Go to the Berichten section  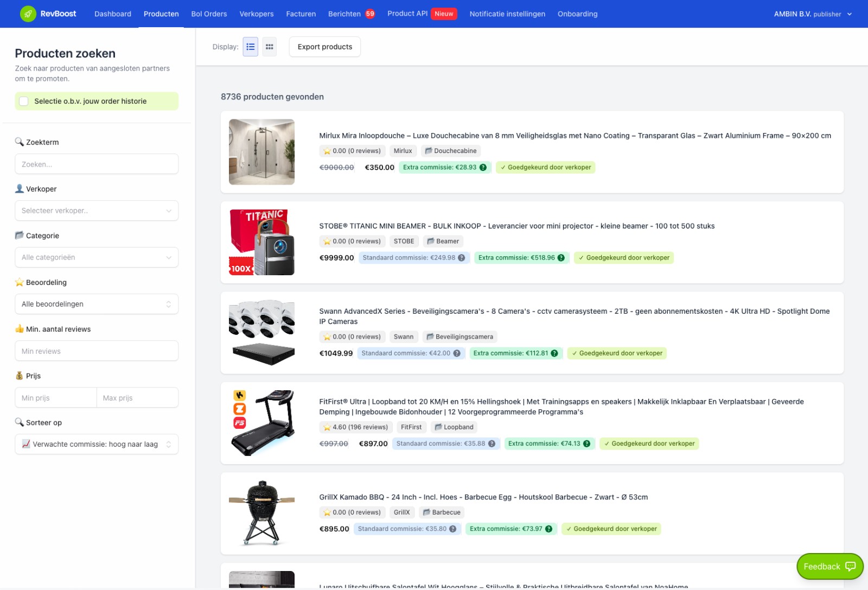(343, 14)
